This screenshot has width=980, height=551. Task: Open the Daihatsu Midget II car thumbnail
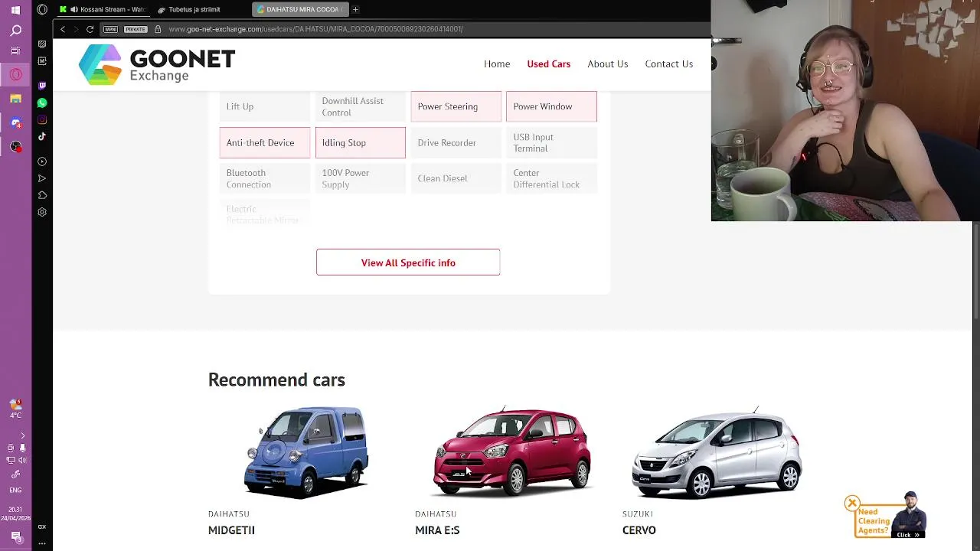click(x=306, y=452)
